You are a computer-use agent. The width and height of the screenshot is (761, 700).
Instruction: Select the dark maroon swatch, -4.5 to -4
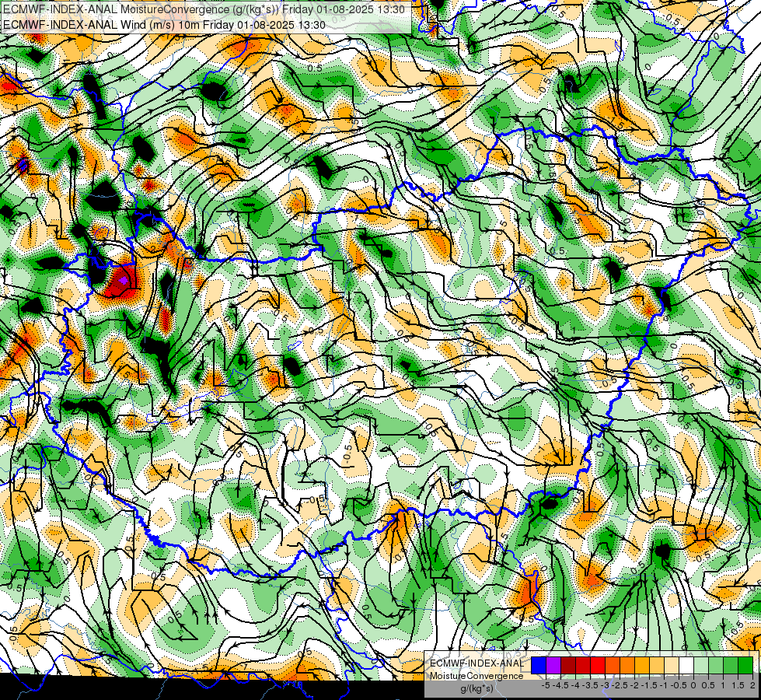568,666
